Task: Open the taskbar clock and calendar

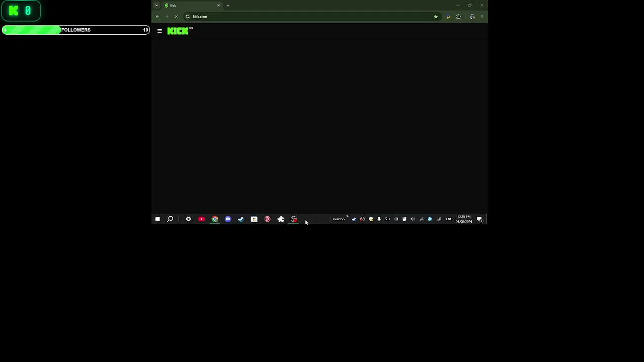Action: click(464, 219)
